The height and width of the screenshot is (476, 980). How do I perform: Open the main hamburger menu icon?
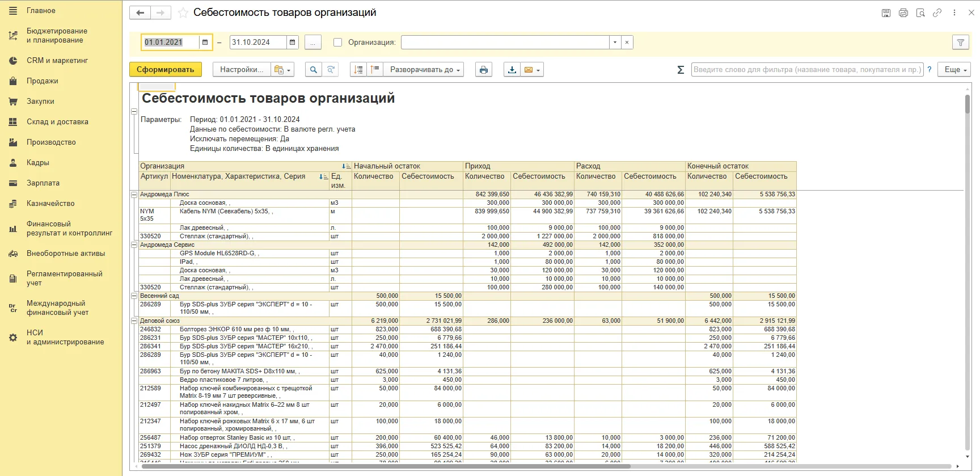13,11
